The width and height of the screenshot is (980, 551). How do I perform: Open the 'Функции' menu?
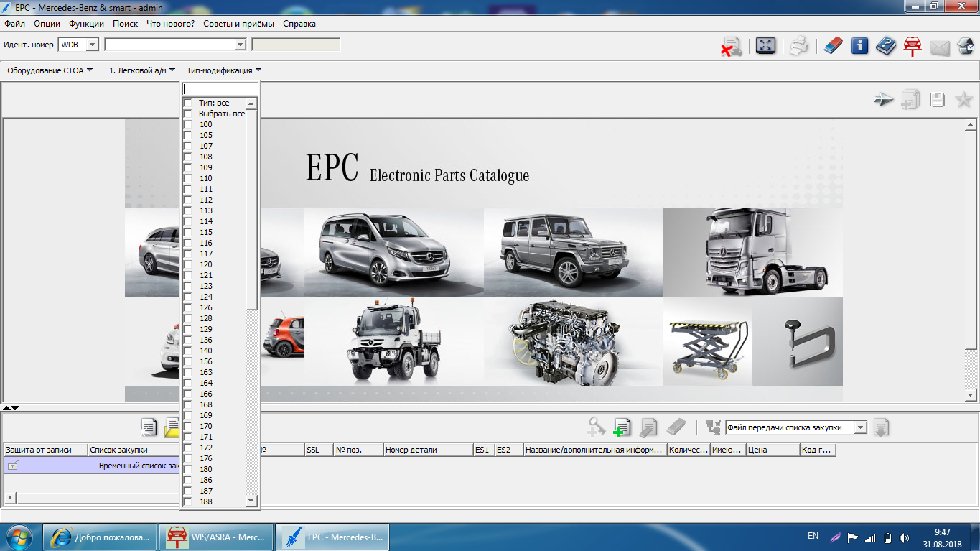(86, 24)
